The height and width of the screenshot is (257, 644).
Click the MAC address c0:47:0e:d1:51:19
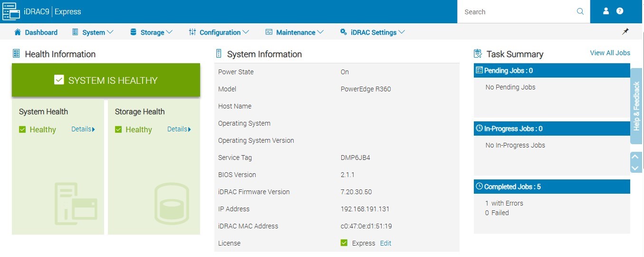(x=366, y=226)
